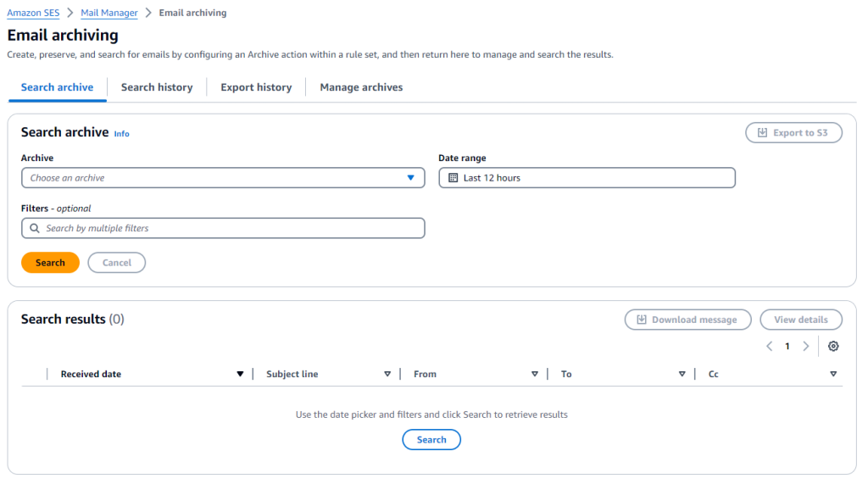Switch to the Search archive tab
The height and width of the screenshot is (484, 868).
[57, 87]
